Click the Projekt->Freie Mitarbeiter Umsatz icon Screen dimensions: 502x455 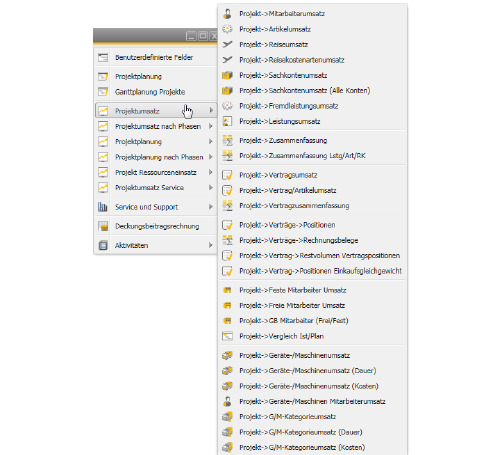coord(227,305)
